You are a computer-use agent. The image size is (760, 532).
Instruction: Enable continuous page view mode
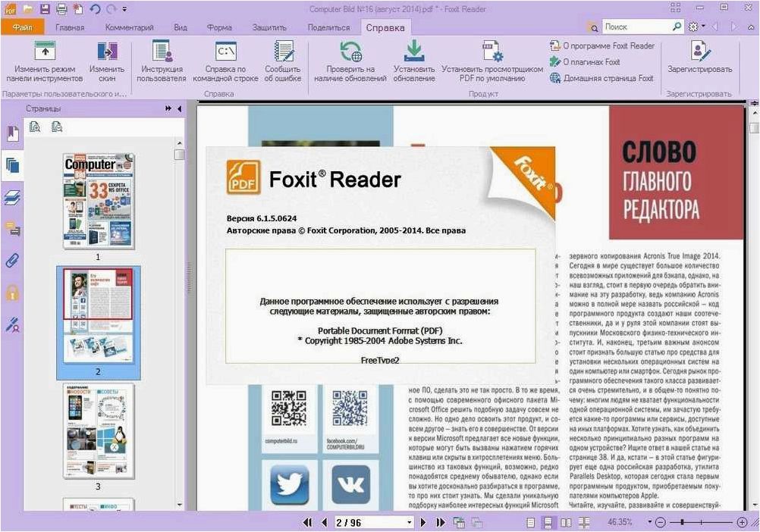[x=548, y=522]
